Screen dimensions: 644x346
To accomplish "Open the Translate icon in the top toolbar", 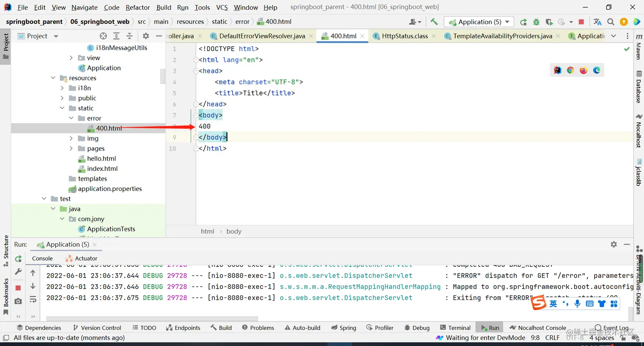I will click(598, 22).
